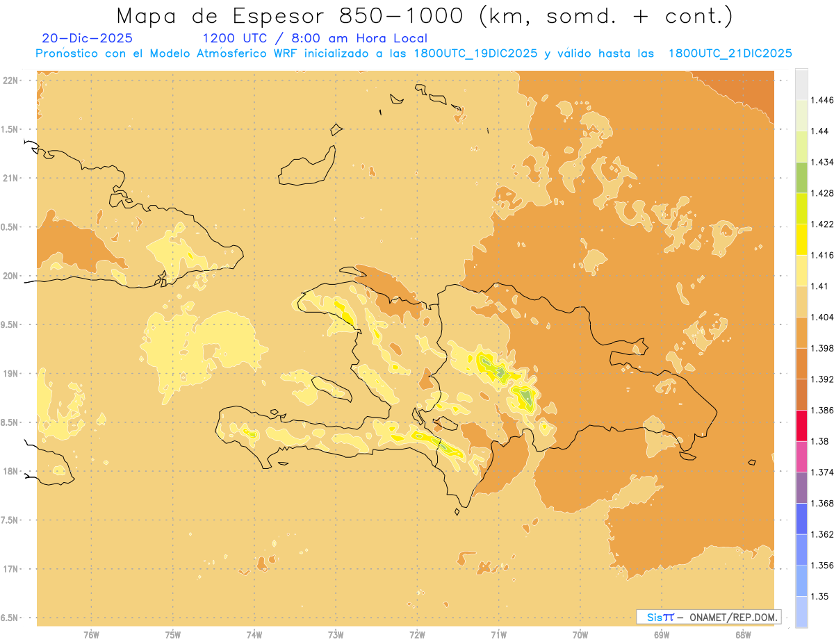This screenshot has height=644, width=834.
Task: Click the latitude label '20N'
Action: 12,276
